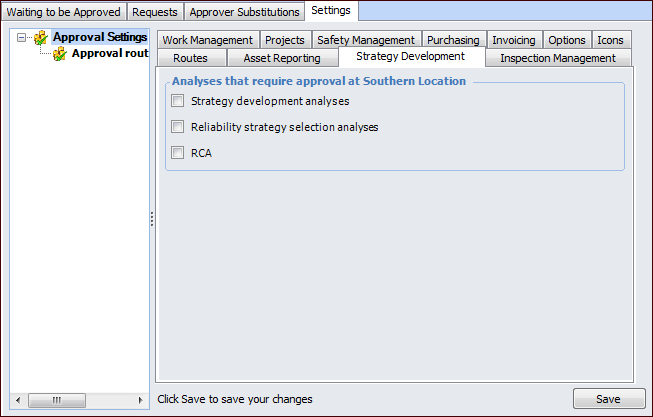Click the Approval routes node icon

(x=59, y=54)
